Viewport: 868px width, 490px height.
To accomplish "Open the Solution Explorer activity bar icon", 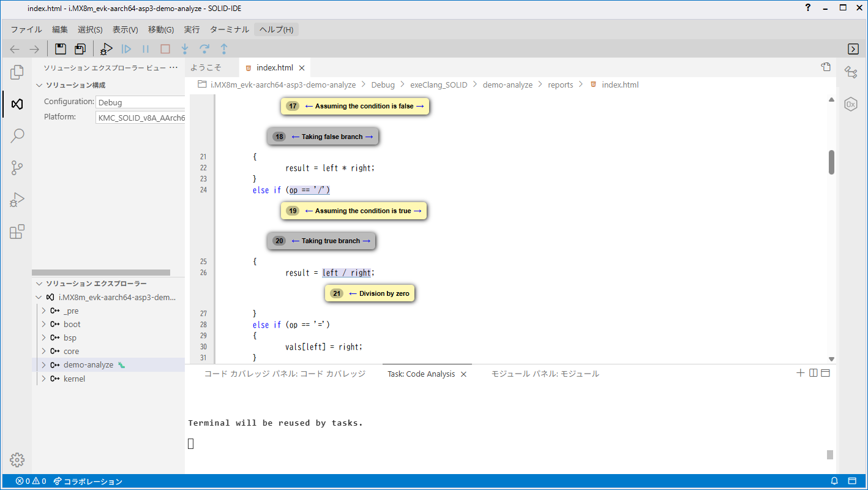I will (17, 104).
